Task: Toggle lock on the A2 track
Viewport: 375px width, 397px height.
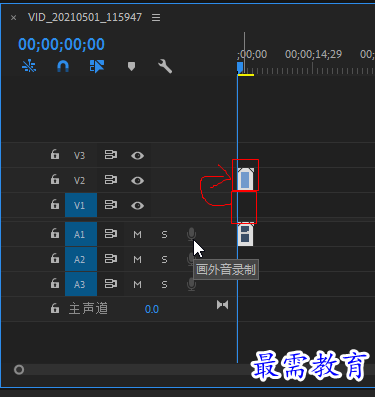Action: click(x=55, y=258)
